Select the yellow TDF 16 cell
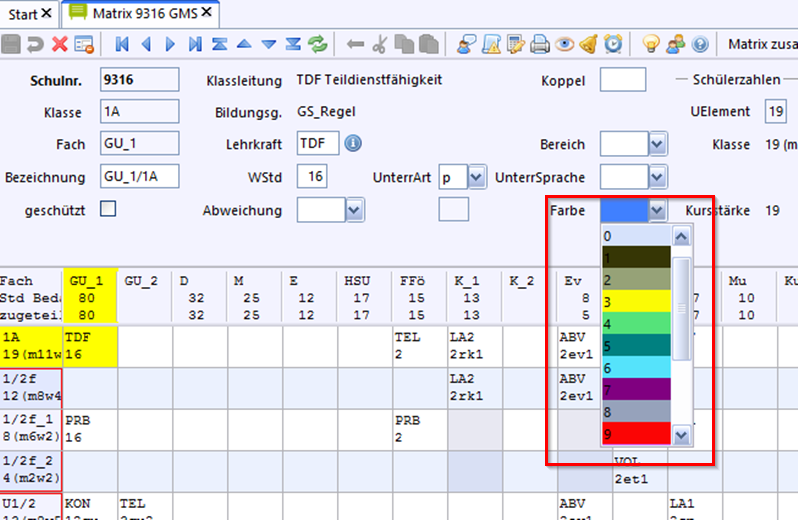 (90, 346)
